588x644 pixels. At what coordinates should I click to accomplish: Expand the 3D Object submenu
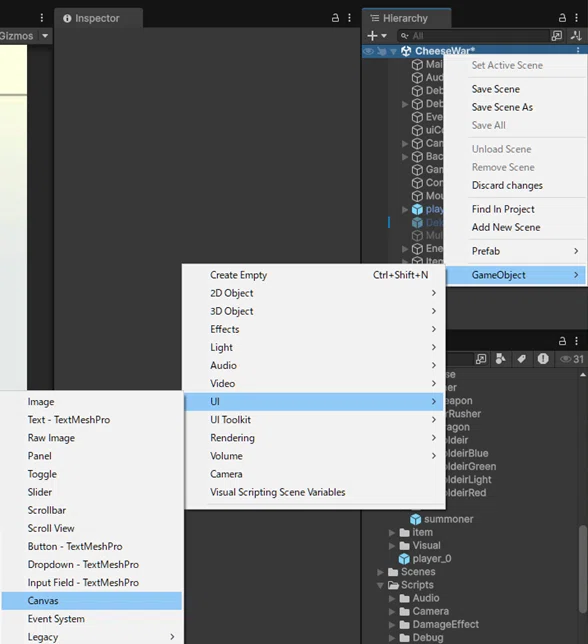(x=314, y=311)
